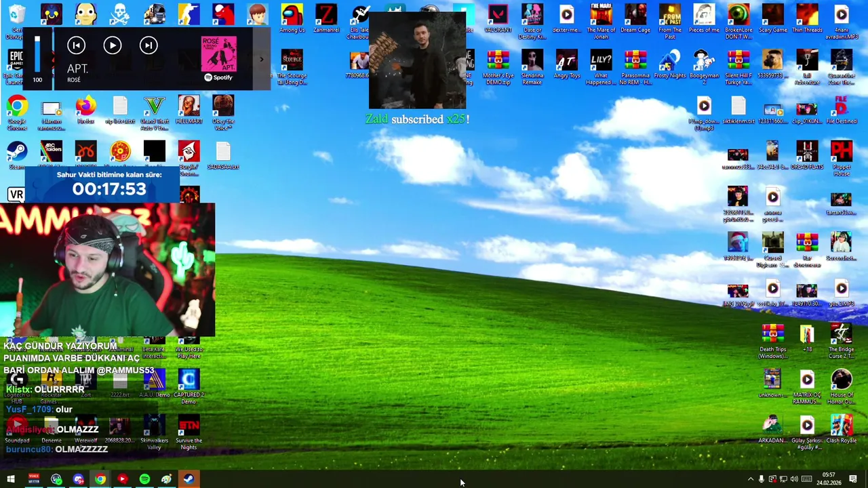The width and height of the screenshot is (868, 488).
Task: Show hidden system tray icons
Action: pos(750,479)
